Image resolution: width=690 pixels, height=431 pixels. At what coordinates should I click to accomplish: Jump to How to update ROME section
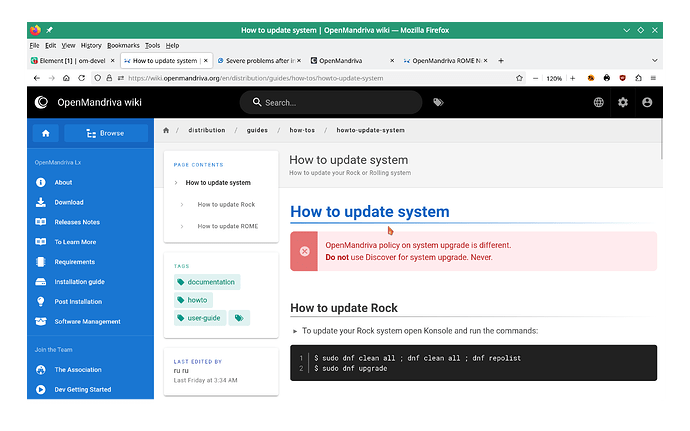pos(228,226)
